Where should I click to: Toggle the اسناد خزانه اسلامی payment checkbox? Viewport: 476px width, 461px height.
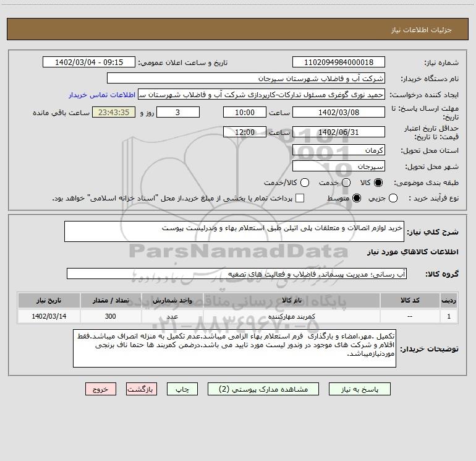[x=300, y=198]
